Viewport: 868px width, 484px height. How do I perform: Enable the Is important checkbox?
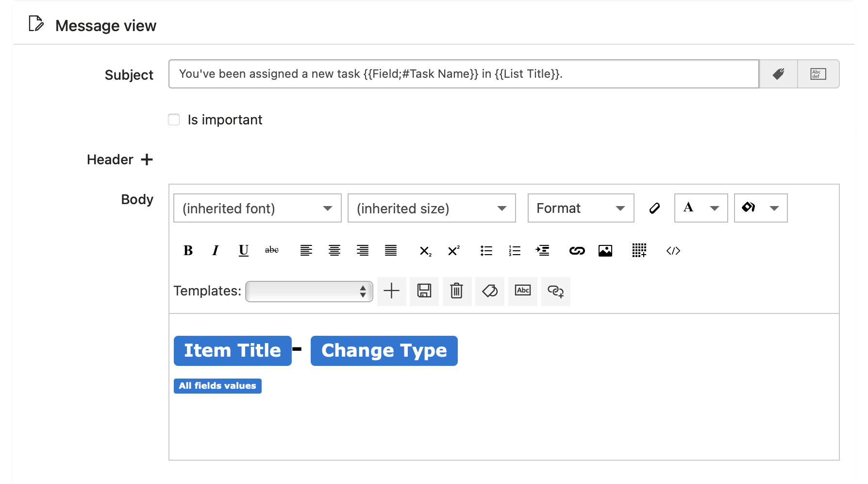(174, 120)
